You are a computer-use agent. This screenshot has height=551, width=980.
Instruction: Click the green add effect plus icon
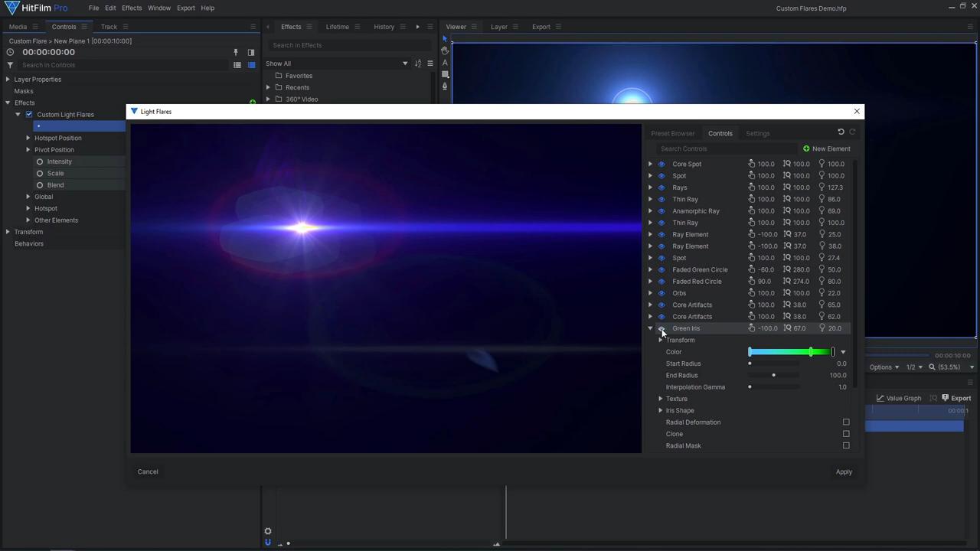pos(253,102)
